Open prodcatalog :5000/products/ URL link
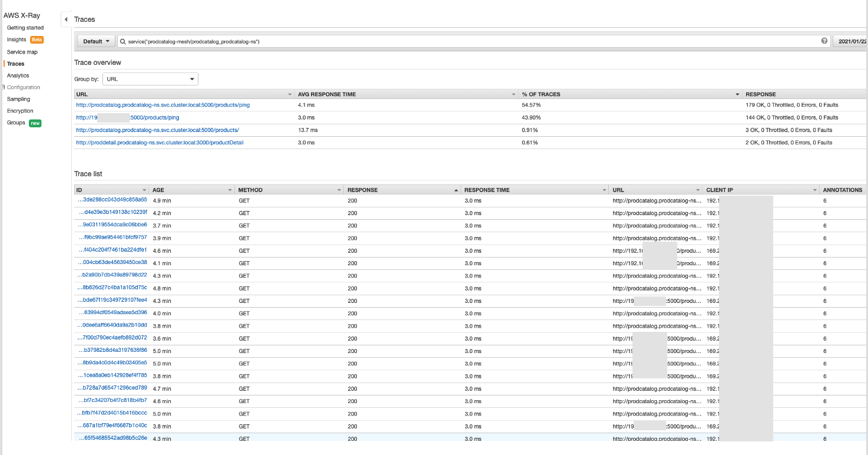This screenshot has width=868, height=455. pos(157,130)
